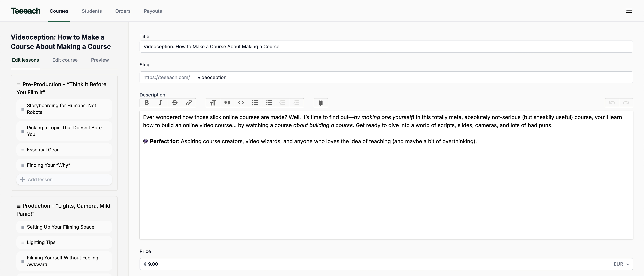Click drag handle beside Setting Up Your Filming Space
644x276 pixels.
(23, 227)
